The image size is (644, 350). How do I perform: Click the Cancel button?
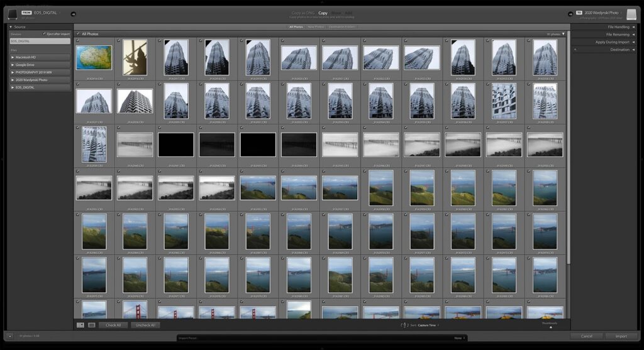pyautogui.click(x=587, y=336)
